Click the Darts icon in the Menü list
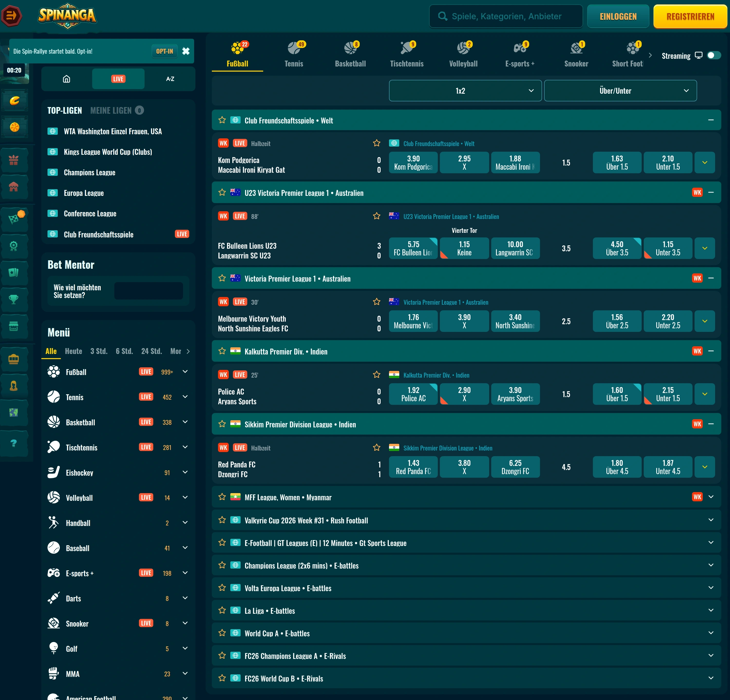The image size is (730, 700). (x=54, y=598)
